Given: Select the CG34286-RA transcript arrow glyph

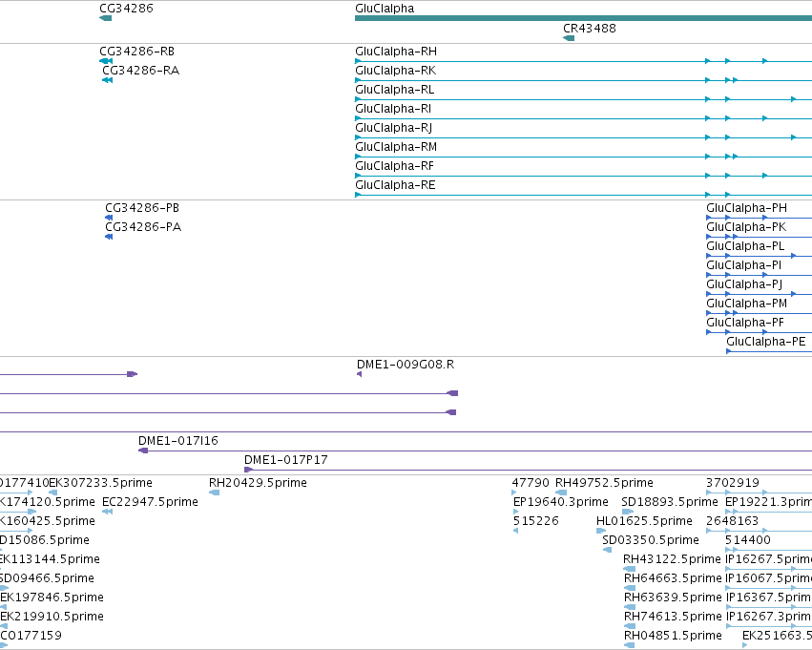Looking at the screenshot, I should (107, 80).
